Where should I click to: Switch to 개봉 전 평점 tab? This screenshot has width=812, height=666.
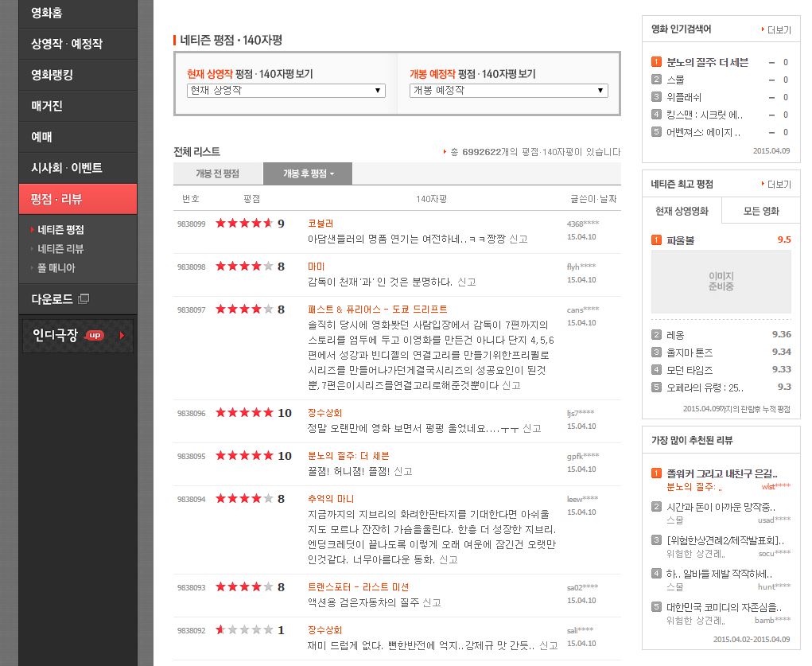pos(218,173)
